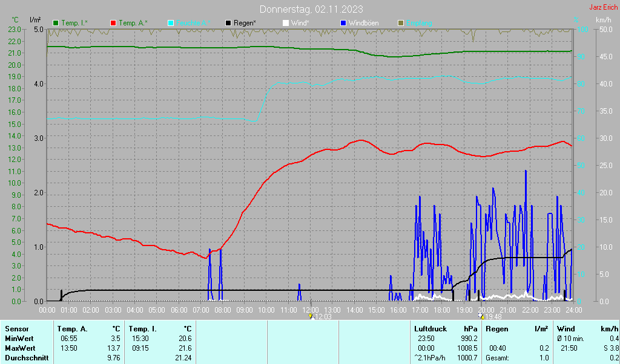Image resolution: width=620 pixels, height=364 pixels.
Task: Click the rain total value '1.0'
Action: tap(544, 358)
